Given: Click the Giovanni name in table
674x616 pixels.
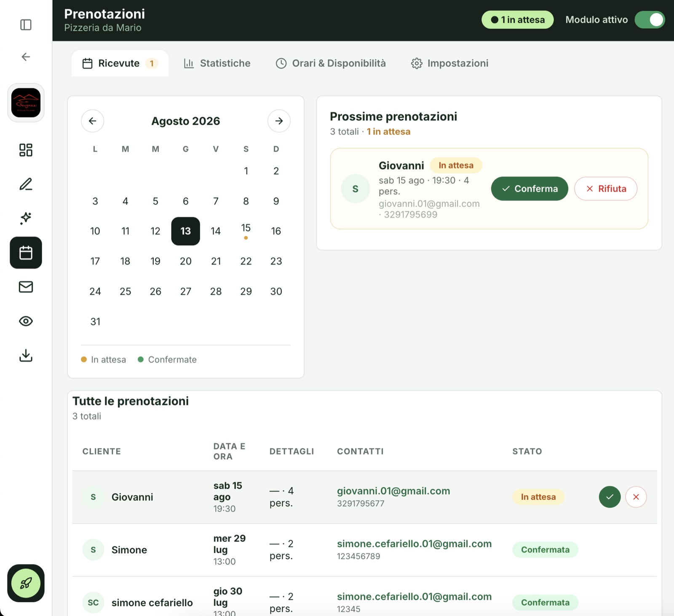Looking at the screenshot, I should (x=132, y=497).
